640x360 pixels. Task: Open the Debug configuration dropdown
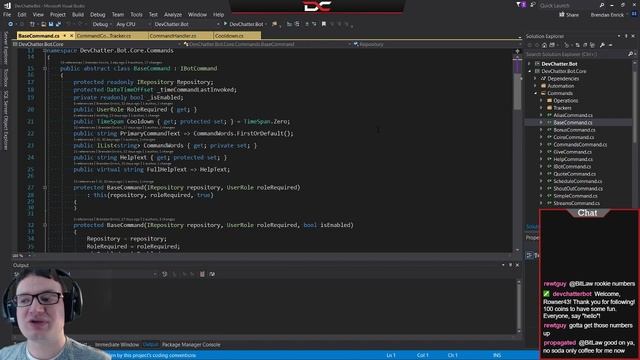tap(102, 24)
